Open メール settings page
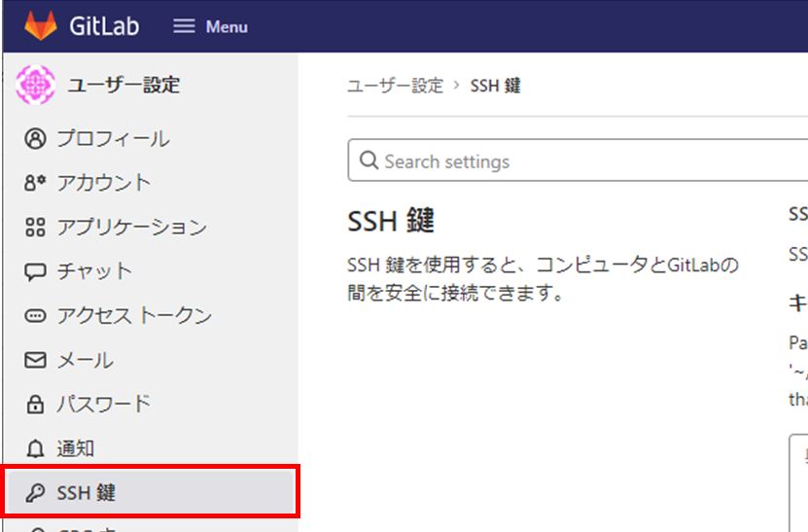The height and width of the screenshot is (532, 808). coord(85,360)
